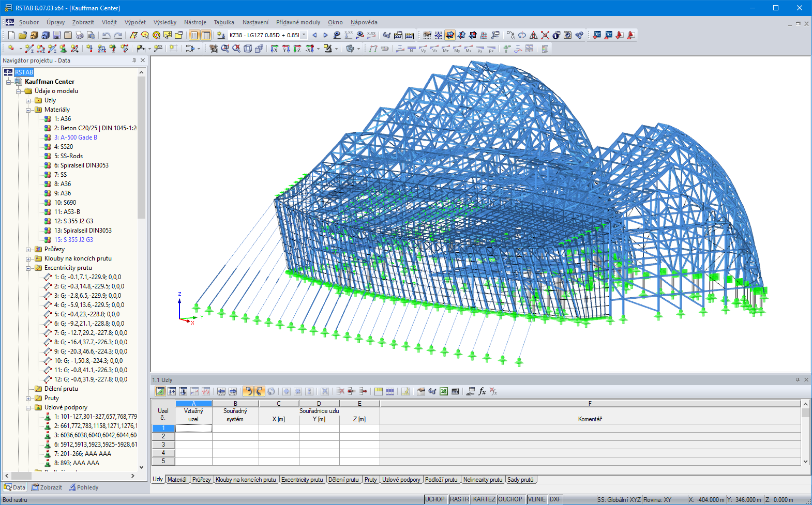Collapse the Materiály tree node
This screenshot has width=812, height=505.
click(x=28, y=110)
